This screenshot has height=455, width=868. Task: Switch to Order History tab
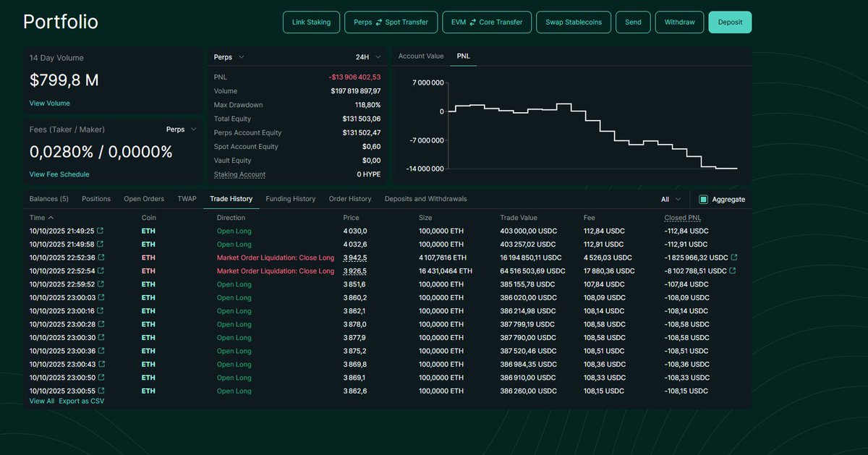[x=350, y=199]
